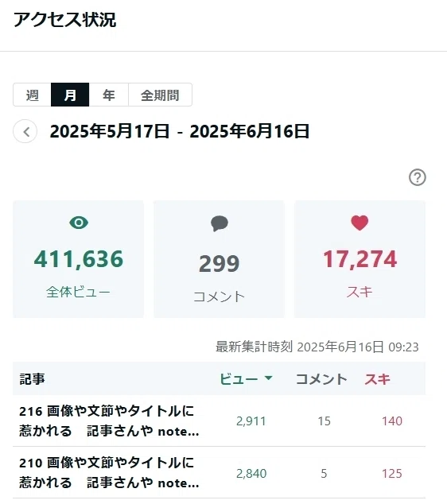Go to previous period with left chevron
The height and width of the screenshot is (504, 447).
pyautogui.click(x=25, y=131)
